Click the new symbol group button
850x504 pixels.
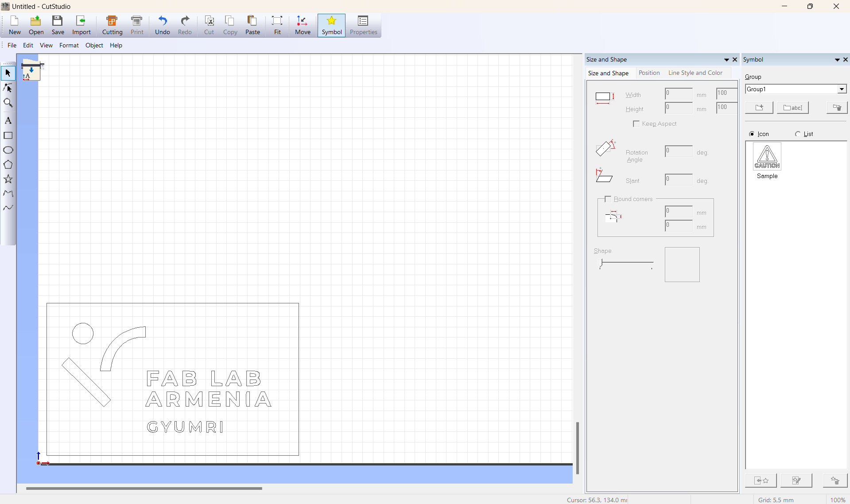tap(759, 108)
